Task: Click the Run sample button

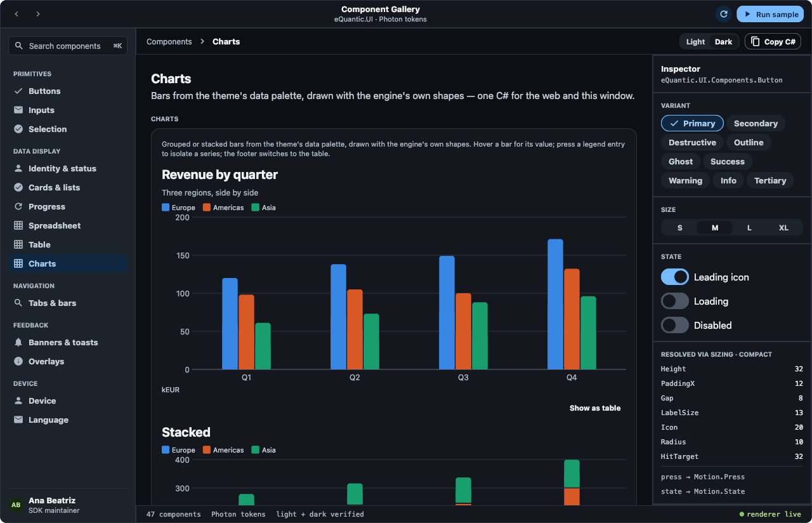Action: click(770, 14)
